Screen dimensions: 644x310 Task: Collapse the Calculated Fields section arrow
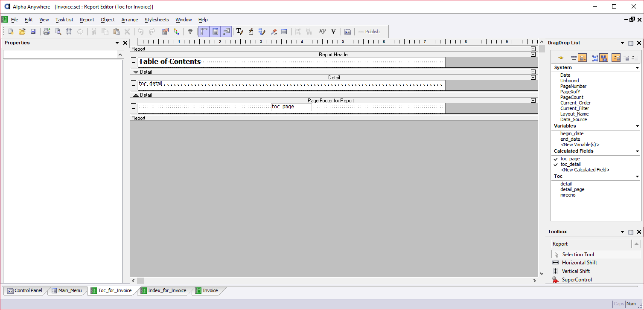pyautogui.click(x=638, y=151)
